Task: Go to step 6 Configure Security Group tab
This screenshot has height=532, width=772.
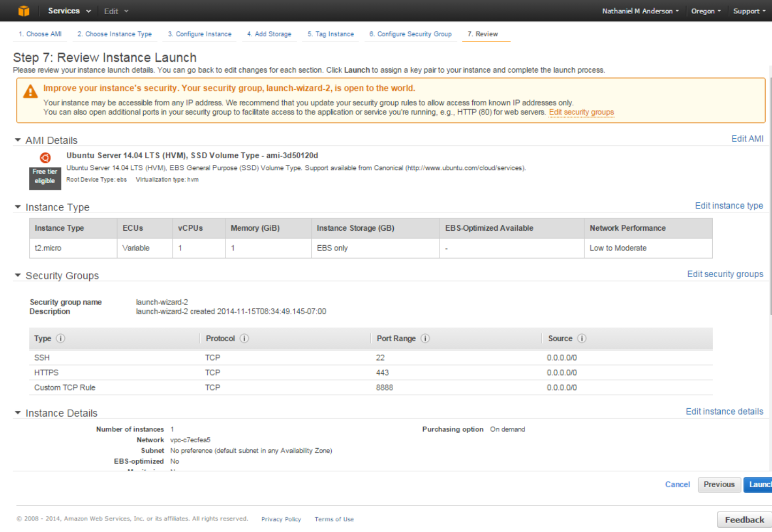Action: [x=410, y=34]
